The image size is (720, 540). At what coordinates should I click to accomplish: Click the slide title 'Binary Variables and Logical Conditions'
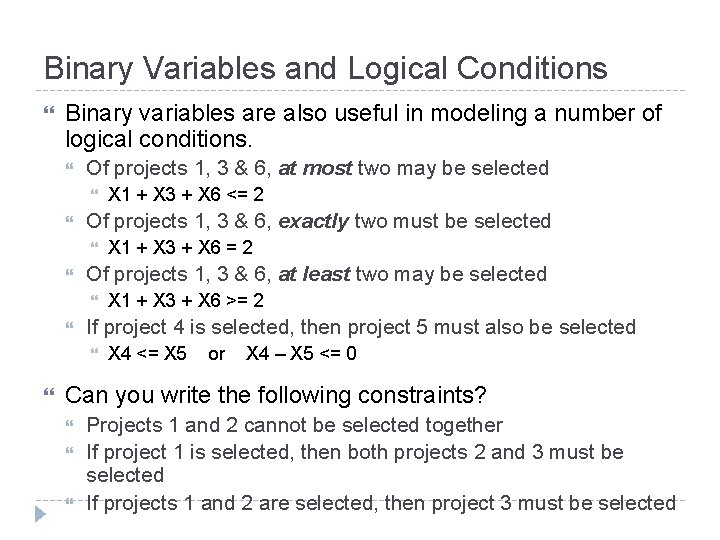326,68
